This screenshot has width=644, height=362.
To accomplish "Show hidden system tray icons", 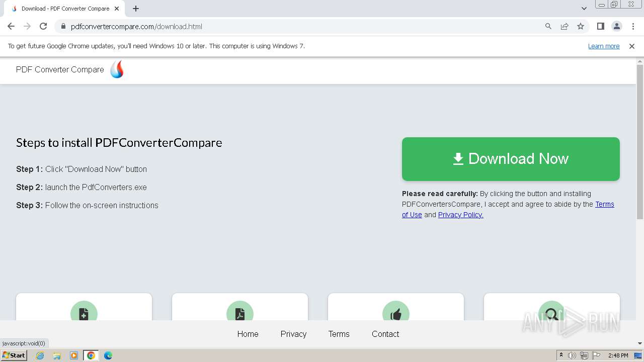I will click(561, 355).
